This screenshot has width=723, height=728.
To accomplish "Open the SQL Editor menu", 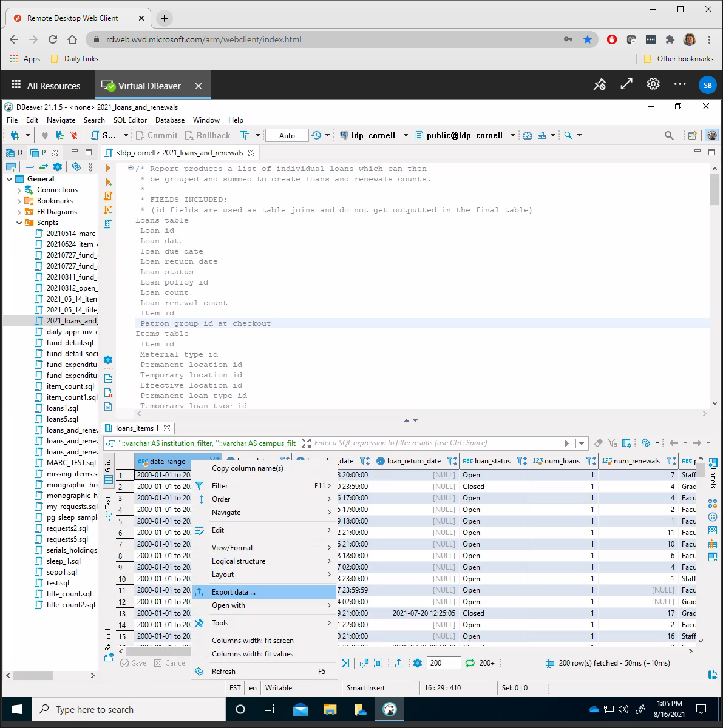I will click(130, 120).
